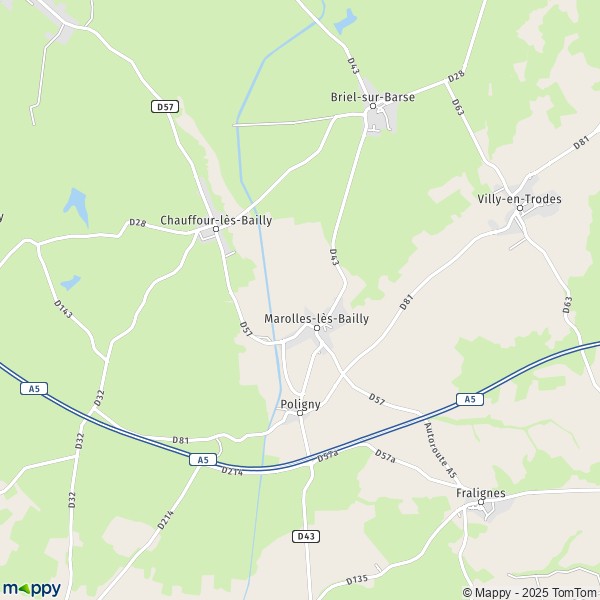Click the Autoroute A5 road label
600x600 pixels.
coord(440,450)
